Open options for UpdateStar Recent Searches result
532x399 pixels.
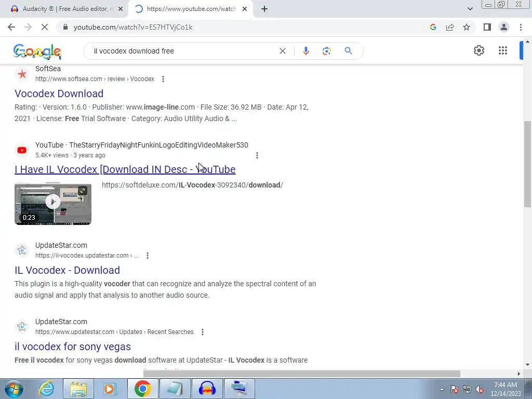[202, 332]
